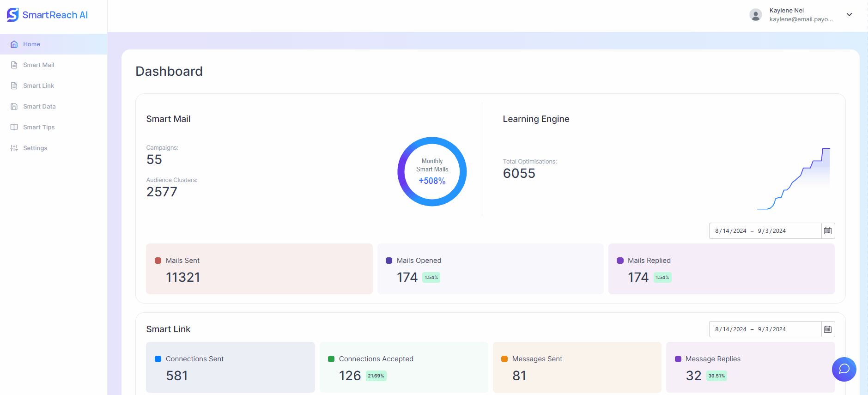Click the Messages Sent orange swatch
This screenshot has width=868, height=395.
point(504,359)
